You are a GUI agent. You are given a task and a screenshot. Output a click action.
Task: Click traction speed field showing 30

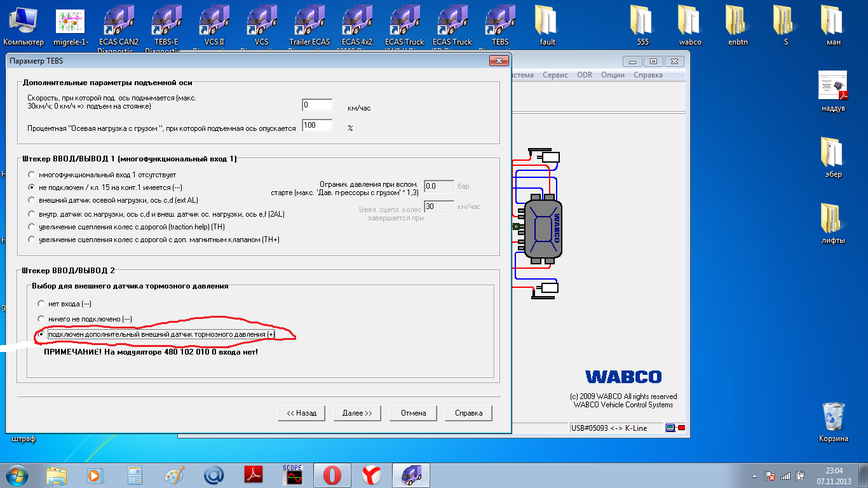pyautogui.click(x=439, y=207)
